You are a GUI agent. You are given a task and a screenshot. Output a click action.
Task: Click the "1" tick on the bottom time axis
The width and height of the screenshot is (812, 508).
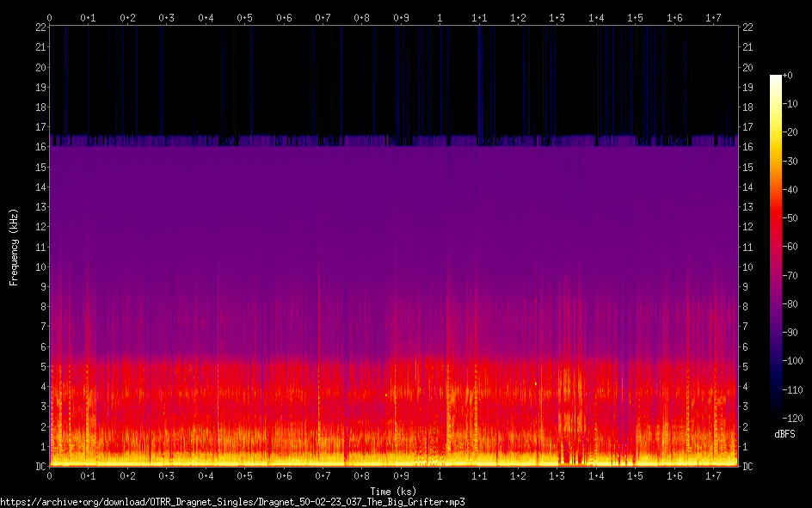coord(440,475)
